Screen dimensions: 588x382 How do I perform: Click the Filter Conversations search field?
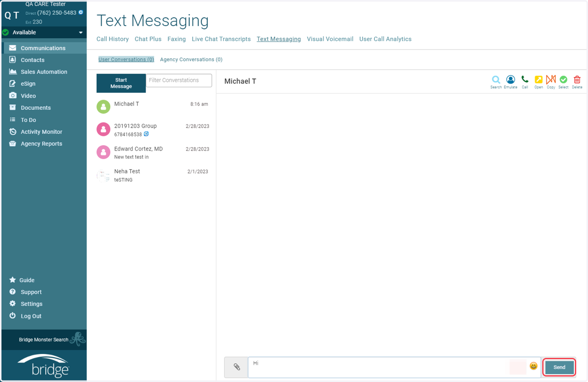[x=179, y=80]
